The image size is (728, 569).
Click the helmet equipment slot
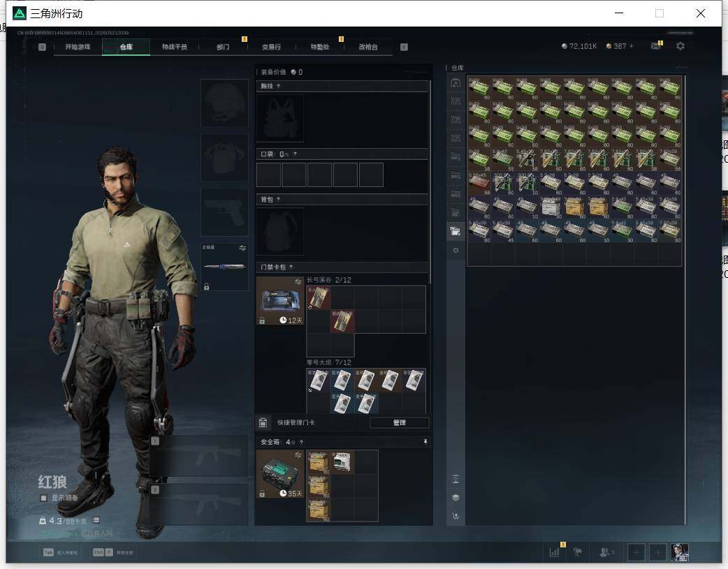(x=224, y=103)
